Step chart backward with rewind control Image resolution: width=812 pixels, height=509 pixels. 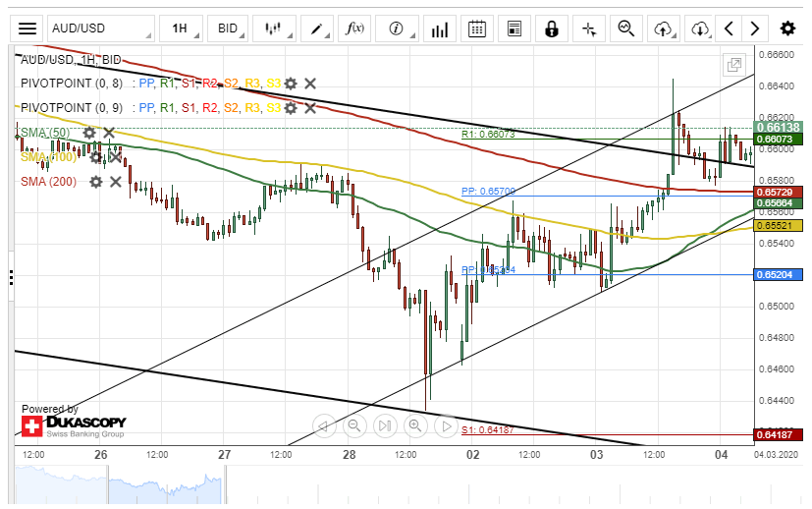(324, 426)
